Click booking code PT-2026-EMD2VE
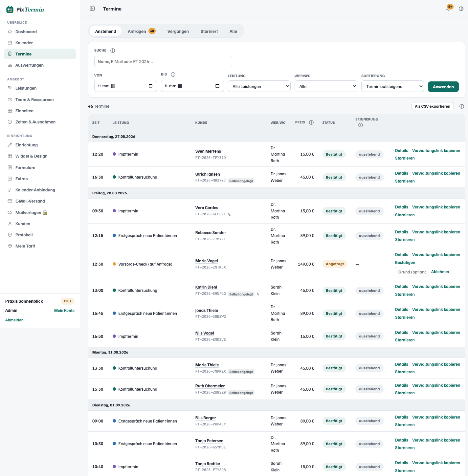The width and height of the screenshot is (468, 476). pyautogui.click(x=211, y=339)
